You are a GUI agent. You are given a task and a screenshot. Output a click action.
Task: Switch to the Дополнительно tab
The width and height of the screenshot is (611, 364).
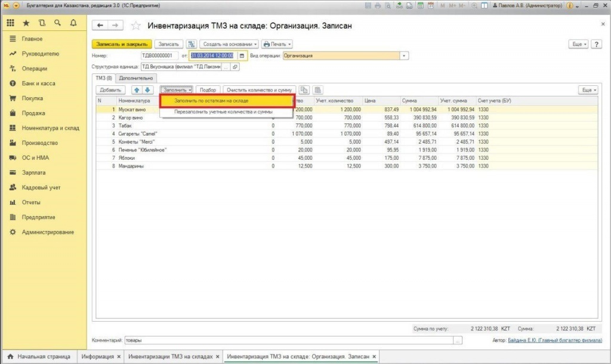[x=136, y=78]
